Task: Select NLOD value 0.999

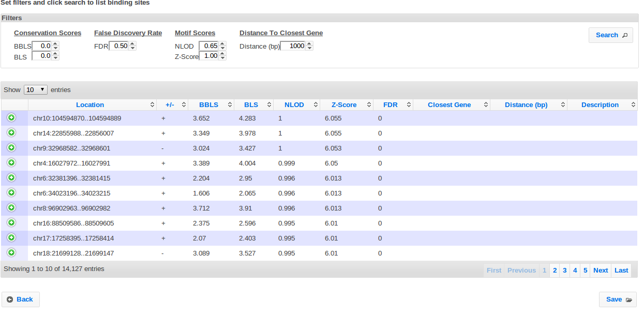Action: tap(287, 163)
